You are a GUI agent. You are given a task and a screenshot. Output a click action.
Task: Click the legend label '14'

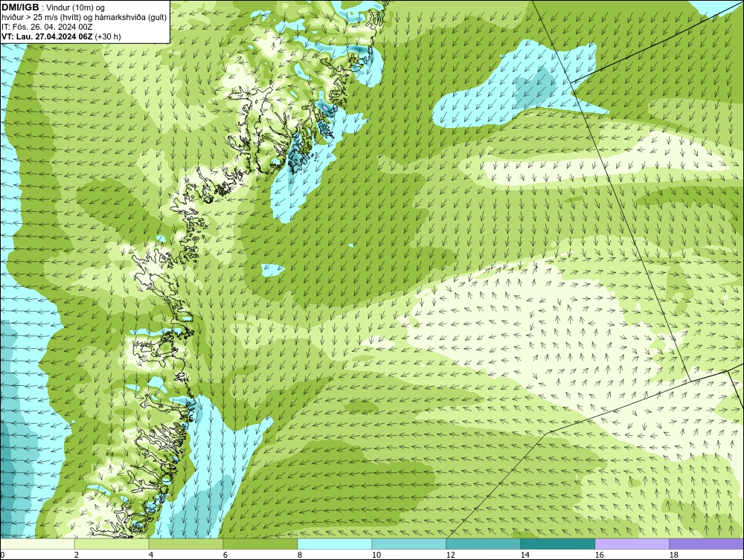pyautogui.click(x=525, y=555)
